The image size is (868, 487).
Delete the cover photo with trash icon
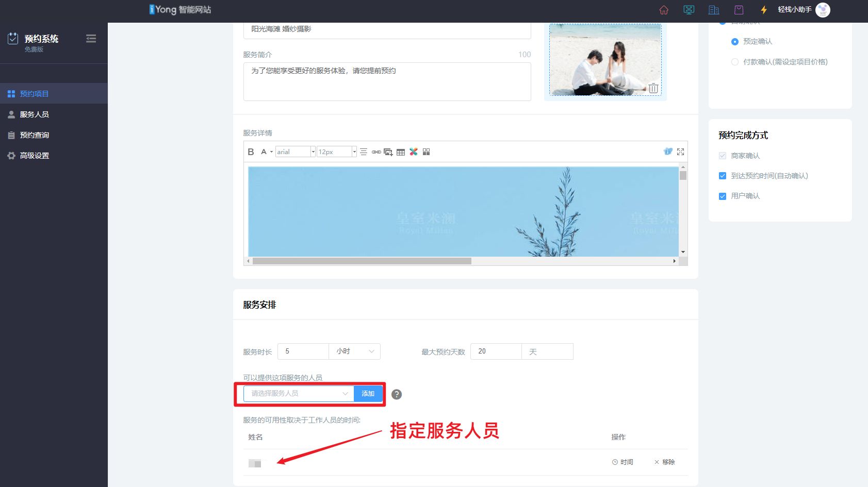tap(653, 88)
